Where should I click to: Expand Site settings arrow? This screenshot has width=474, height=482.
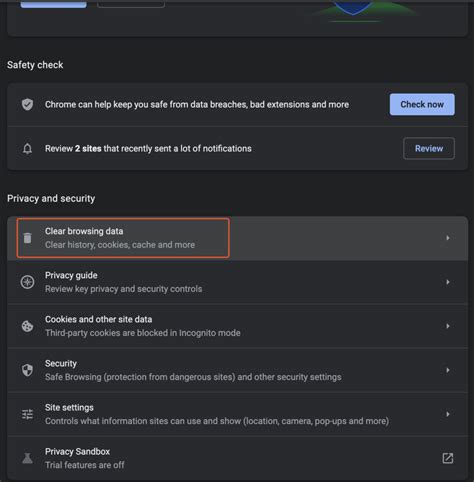(448, 414)
